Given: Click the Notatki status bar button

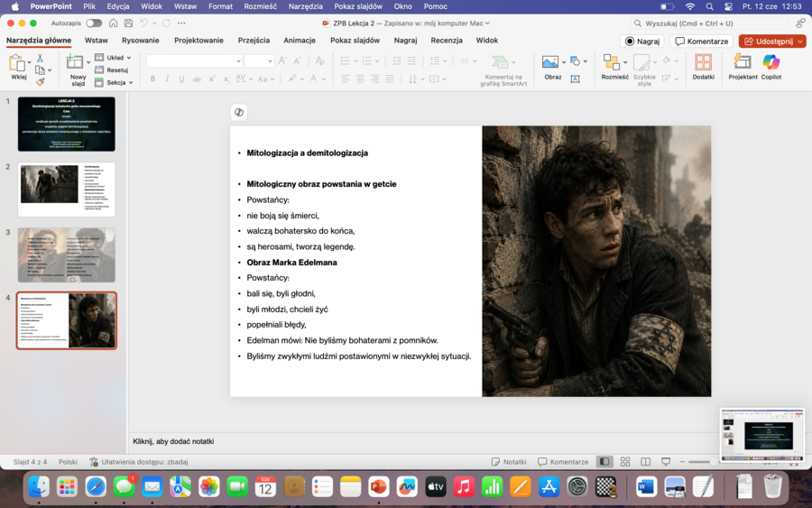Looking at the screenshot, I should [x=509, y=462].
